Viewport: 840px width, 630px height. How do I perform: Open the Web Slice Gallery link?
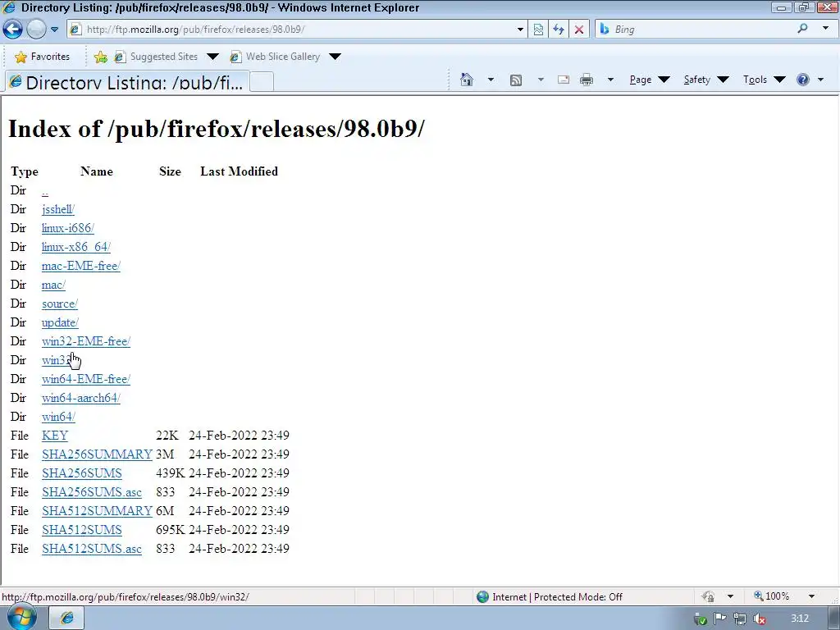276,57
